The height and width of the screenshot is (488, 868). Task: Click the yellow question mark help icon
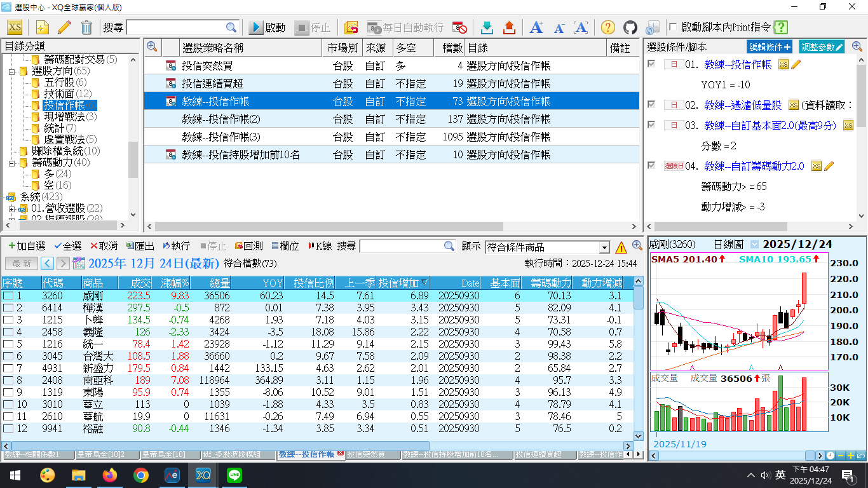coord(607,27)
